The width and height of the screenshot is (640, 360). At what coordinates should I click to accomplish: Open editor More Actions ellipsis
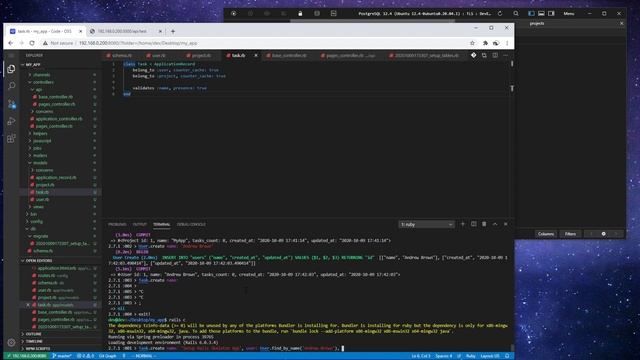[x=505, y=55]
